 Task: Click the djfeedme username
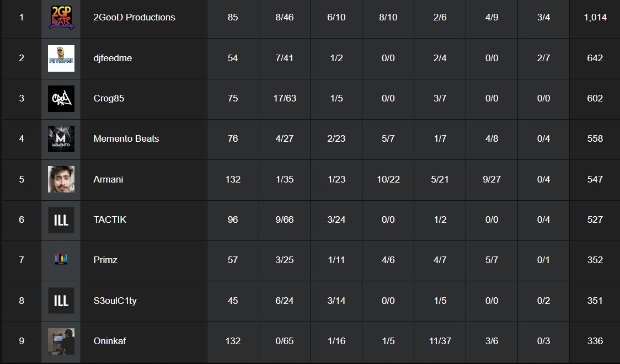click(113, 58)
